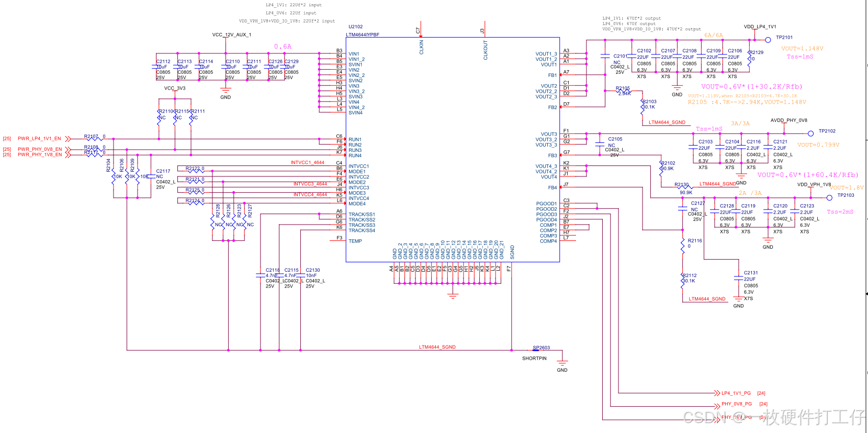868x433 pixels.
Task: Click the INTVCC4_4644 net label
Action: coord(310,195)
